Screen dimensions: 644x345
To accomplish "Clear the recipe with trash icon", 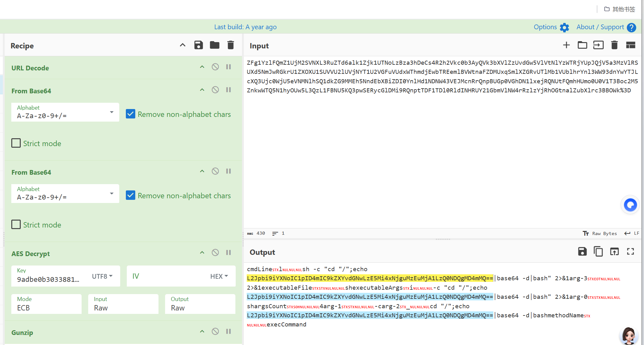I will coord(231,45).
